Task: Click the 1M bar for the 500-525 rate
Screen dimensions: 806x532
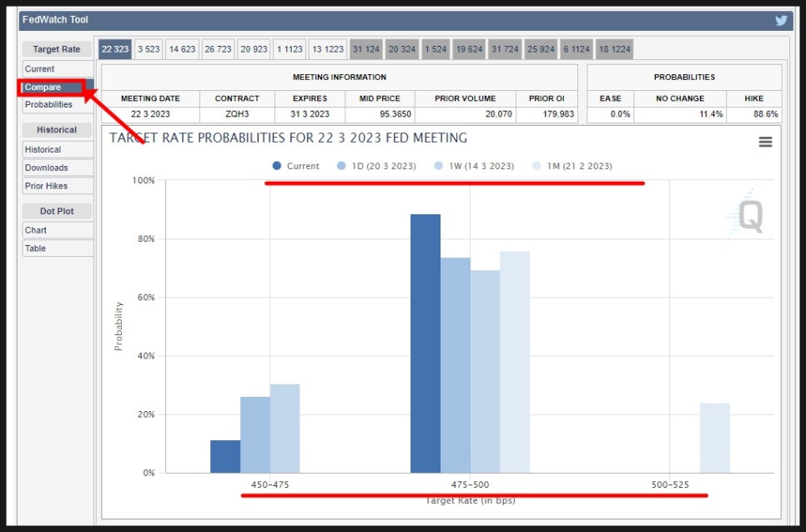Action: click(x=714, y=438)
